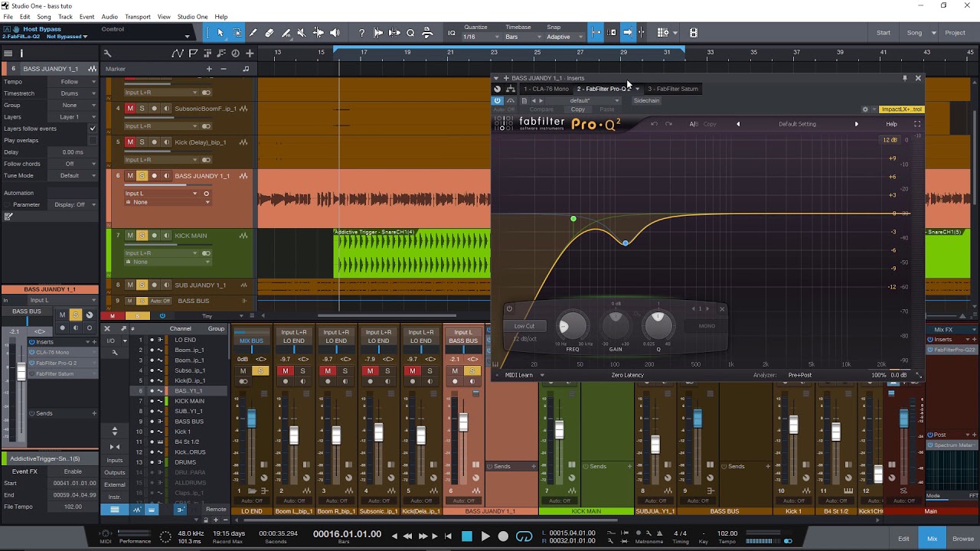Open the Layers dropdown showing Layer 1
The width and height of the screenshot is (980, 551).
point(74,117)
